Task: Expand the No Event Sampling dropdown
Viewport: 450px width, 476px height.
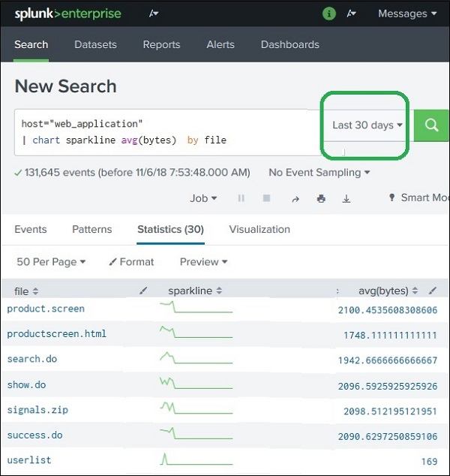Action: [x=319, y=173]
